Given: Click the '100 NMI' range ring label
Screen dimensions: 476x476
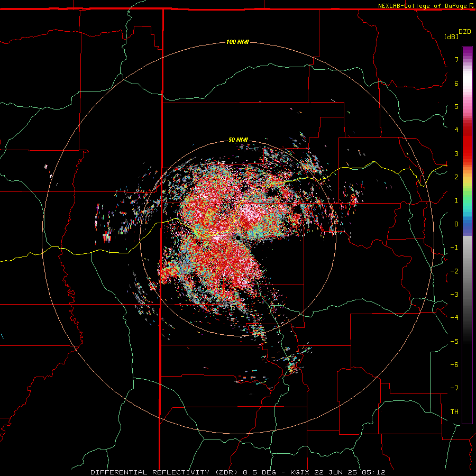Looking at the screenshot, I should tap(237, 42).
